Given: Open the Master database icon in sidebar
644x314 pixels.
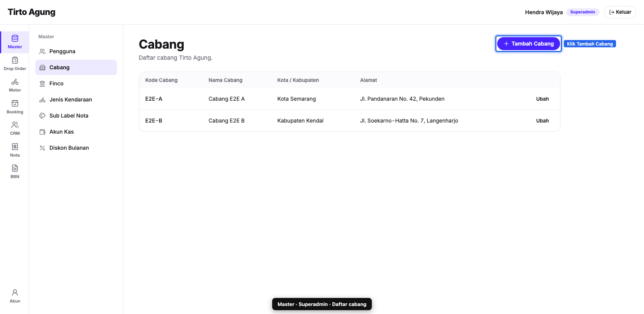Looking at the screenshot, I should pos(15,38).
